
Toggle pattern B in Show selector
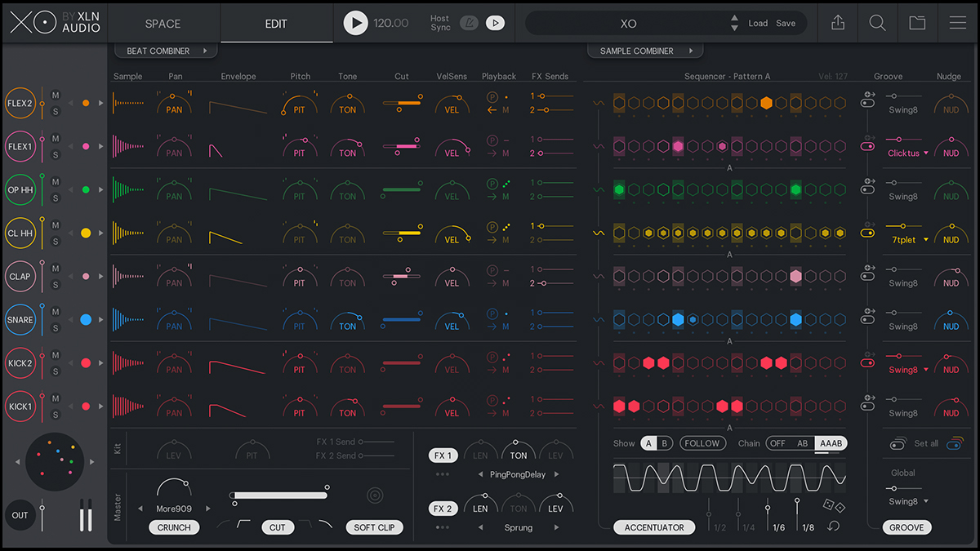click(x=664, y=443)
